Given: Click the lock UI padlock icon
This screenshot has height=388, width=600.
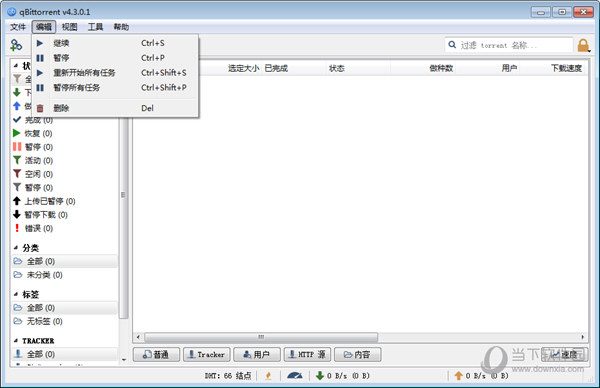Looking at the screenshot, I should click(x=583, y=46).
